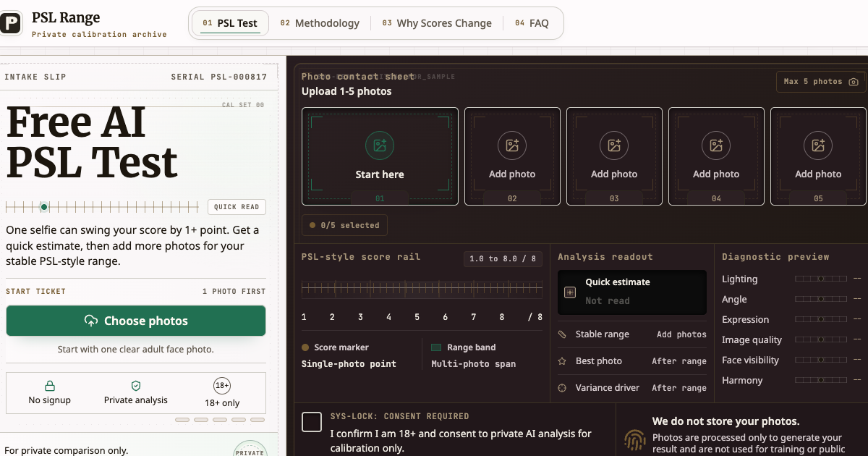Screen dimensions: 868x456
Task: Click the Best photo star icon
Action: [x=562, y=361]
